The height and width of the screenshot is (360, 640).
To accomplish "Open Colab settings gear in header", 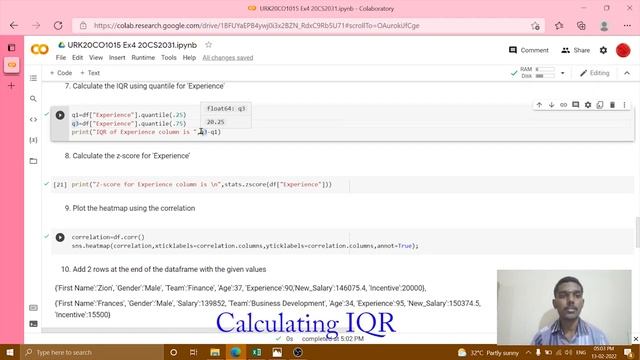I will point(603,50).
